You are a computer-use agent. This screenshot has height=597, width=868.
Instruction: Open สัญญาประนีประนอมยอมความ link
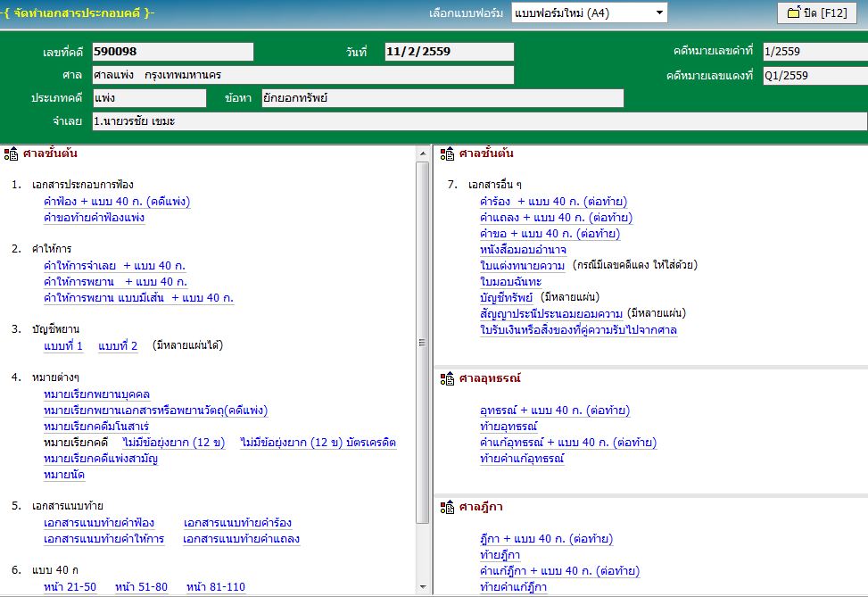[551, 314]
